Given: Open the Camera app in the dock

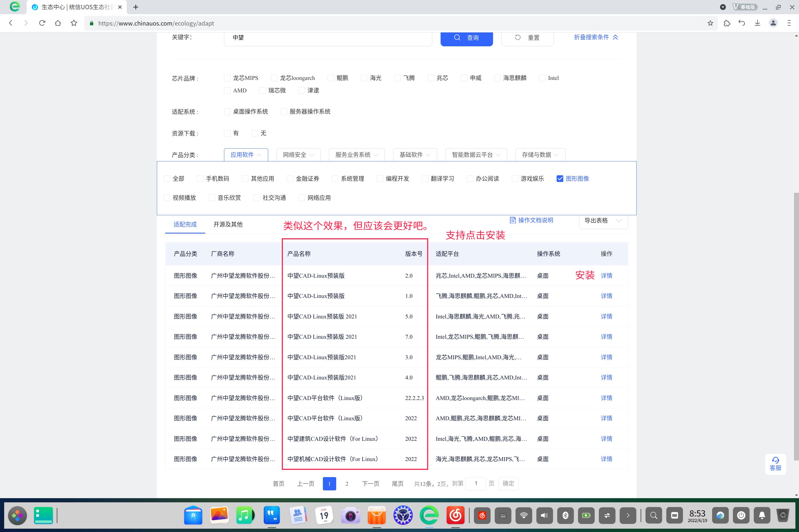Looking at the screenshot, I should tap(350, 515).
